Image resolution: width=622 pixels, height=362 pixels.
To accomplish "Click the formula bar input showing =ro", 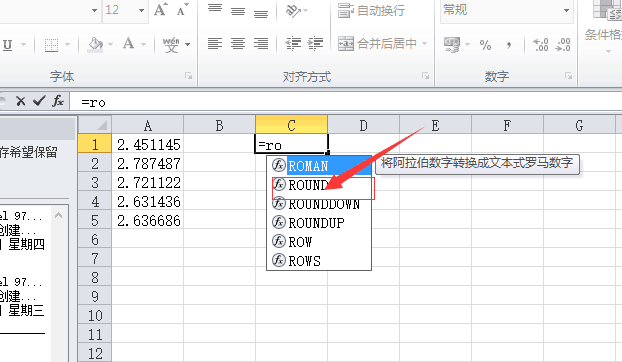I will pyautogui.click(x=346, y=102).
